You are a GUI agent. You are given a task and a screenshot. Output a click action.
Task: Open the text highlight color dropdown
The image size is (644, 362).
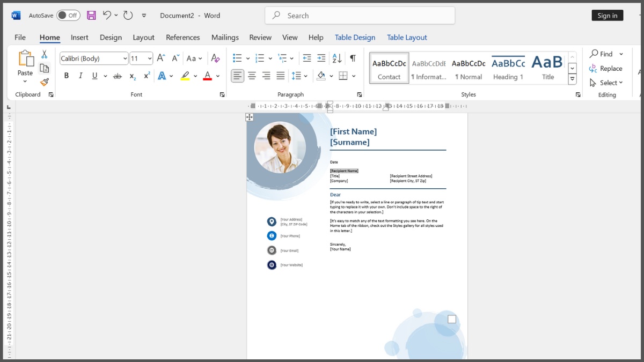195,75
